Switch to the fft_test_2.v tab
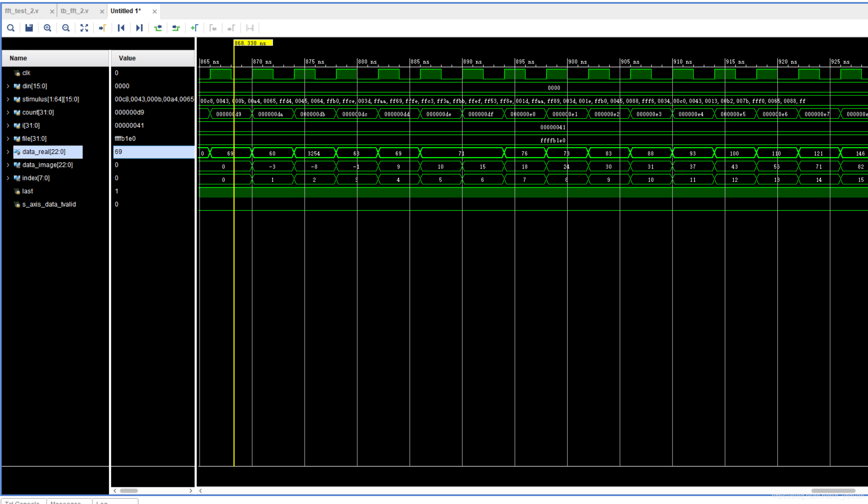Image resolution: width=868 pixels, height=504 pixels. point(22,11)
